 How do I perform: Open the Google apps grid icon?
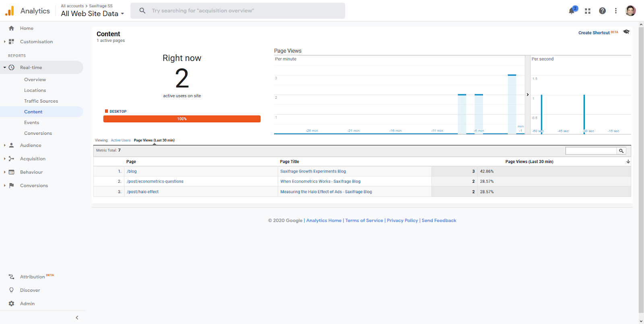coord(588,11)
